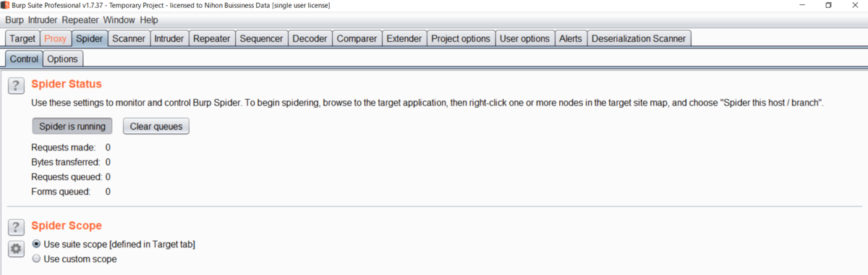Open the Burp menu

(x=14, y=20)
